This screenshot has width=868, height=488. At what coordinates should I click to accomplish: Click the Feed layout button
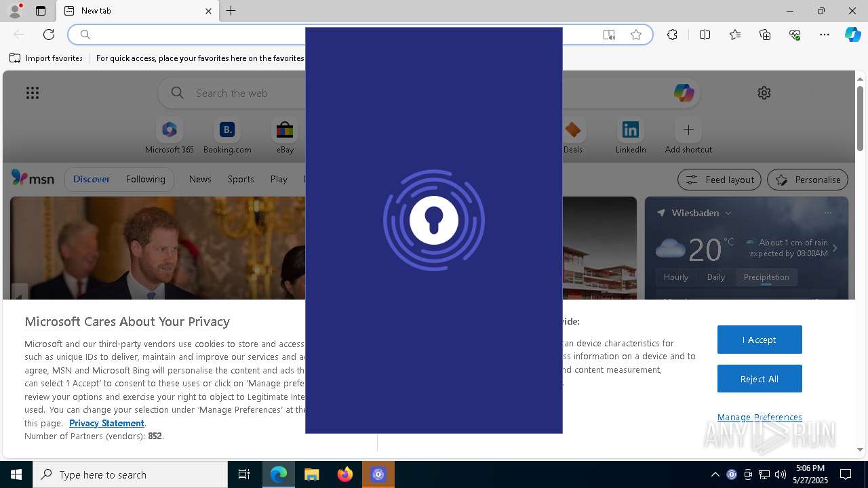(x=719, y=180)
